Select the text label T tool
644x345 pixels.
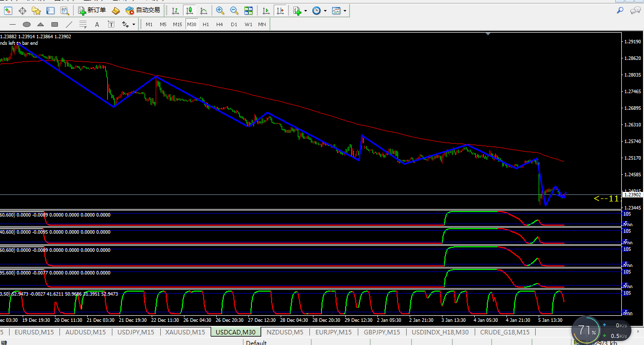click(111, 24)
